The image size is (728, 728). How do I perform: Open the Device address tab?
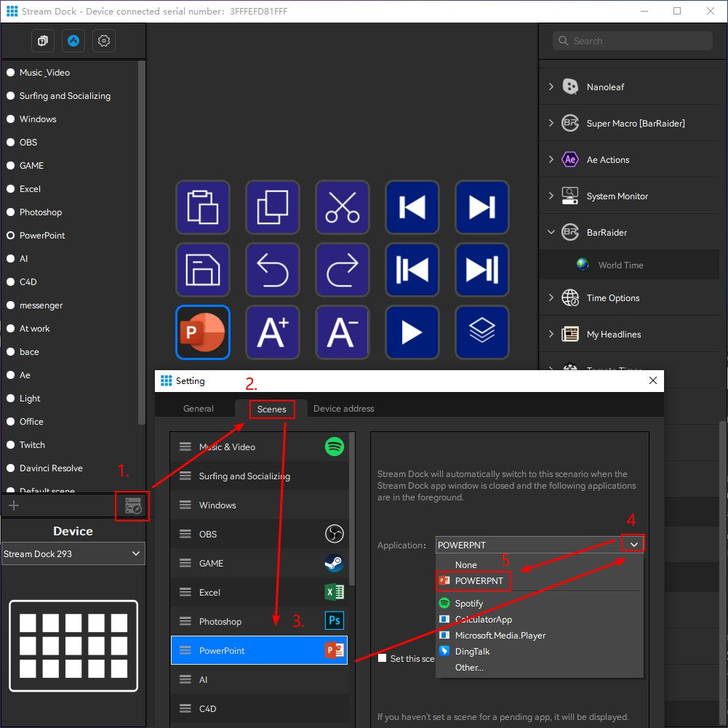coord(343,409)
